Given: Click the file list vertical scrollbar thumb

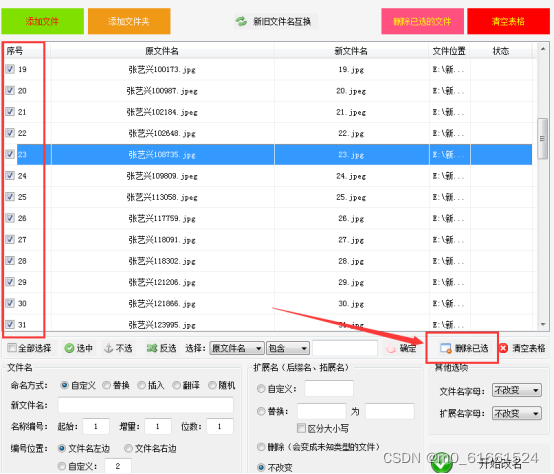Looking at the screenshot, I should [x=542, y=138].
